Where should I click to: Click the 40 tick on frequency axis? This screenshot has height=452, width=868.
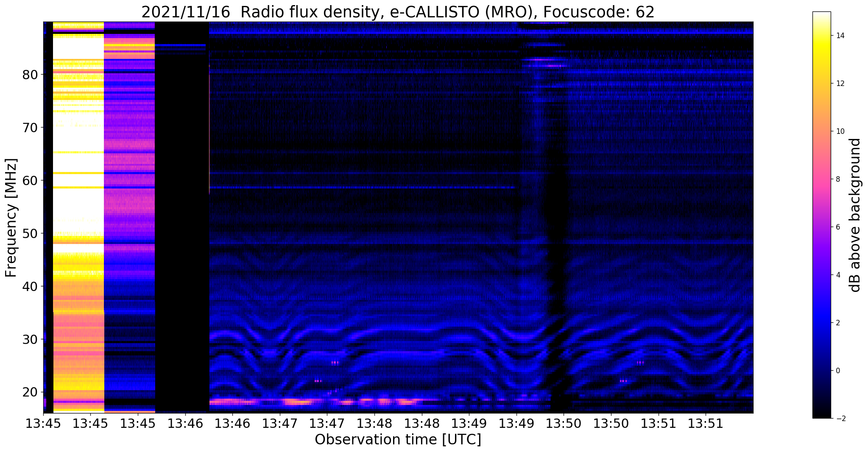pyautogui.click(x=31, y=287)
